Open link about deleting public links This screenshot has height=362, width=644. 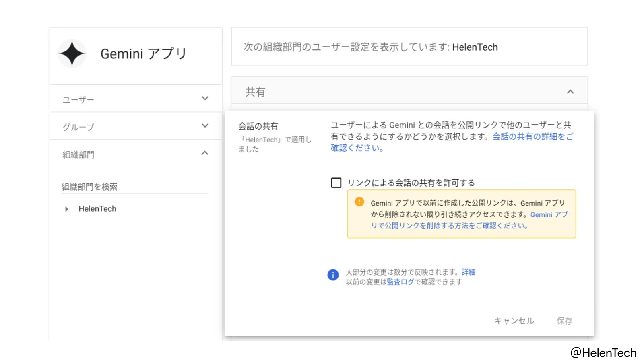tap(449, 226)
